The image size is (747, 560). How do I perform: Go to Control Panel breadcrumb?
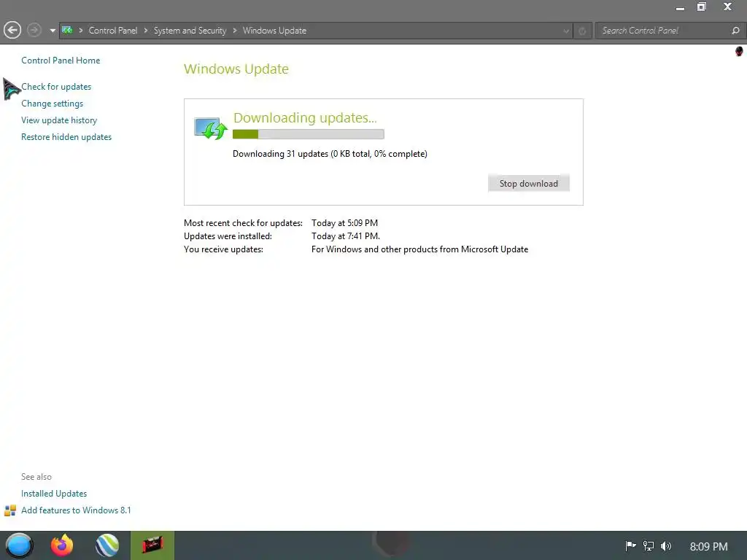coord(113,31)
